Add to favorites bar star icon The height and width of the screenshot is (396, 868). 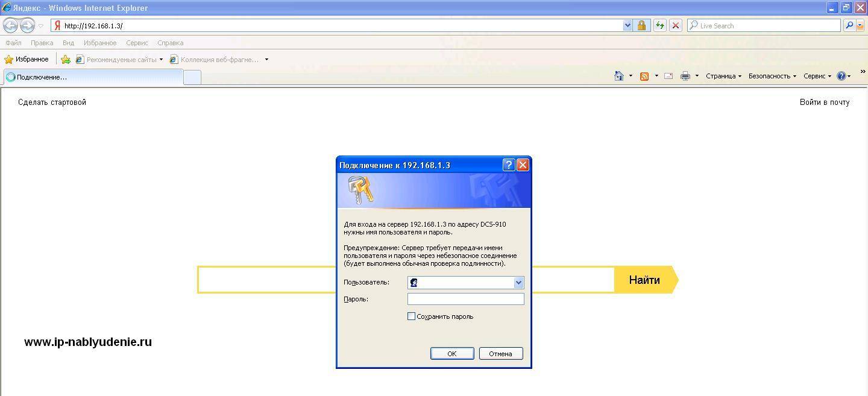click(66, 59)
